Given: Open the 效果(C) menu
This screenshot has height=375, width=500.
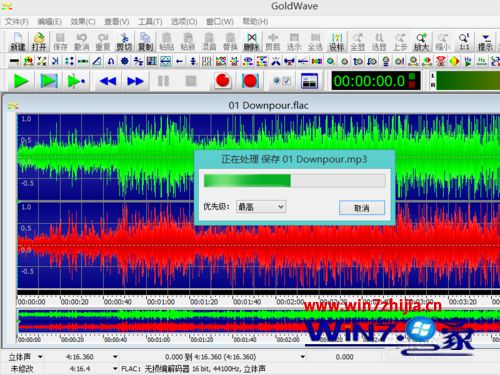Looking at the screenshot, I should click(x=83, y=22).
